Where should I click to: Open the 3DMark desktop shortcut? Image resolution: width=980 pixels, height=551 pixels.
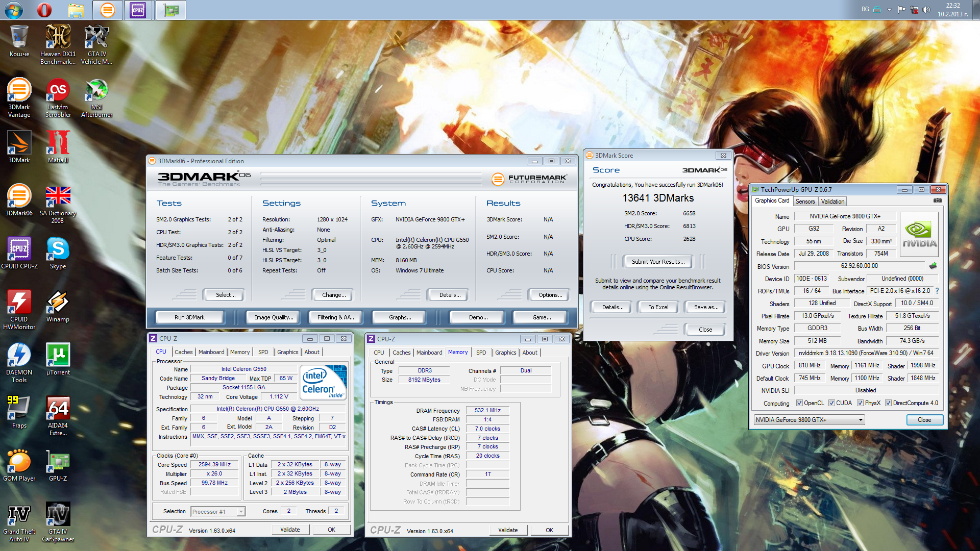click(x=19, y=147)
